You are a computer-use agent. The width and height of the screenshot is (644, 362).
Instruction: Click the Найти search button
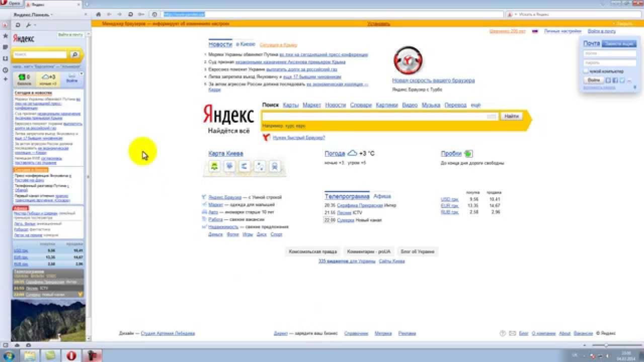[x=511, y=116]
